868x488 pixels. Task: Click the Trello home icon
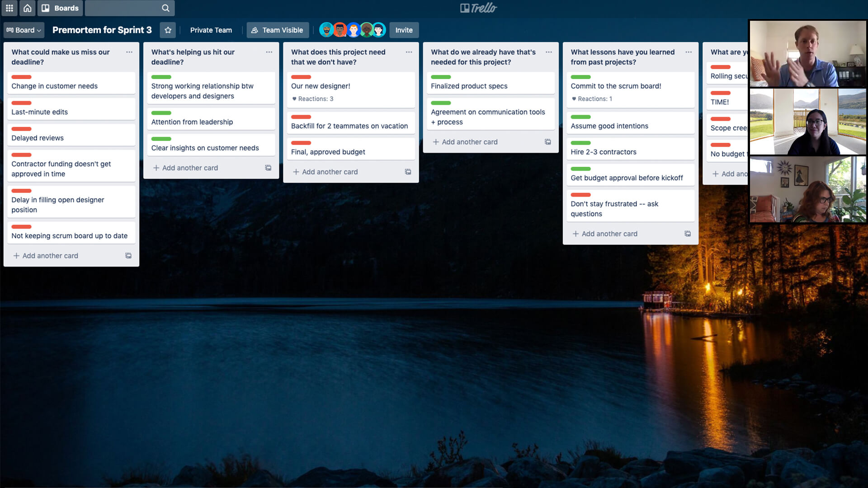pyautogui.click(x=28, y=8)
